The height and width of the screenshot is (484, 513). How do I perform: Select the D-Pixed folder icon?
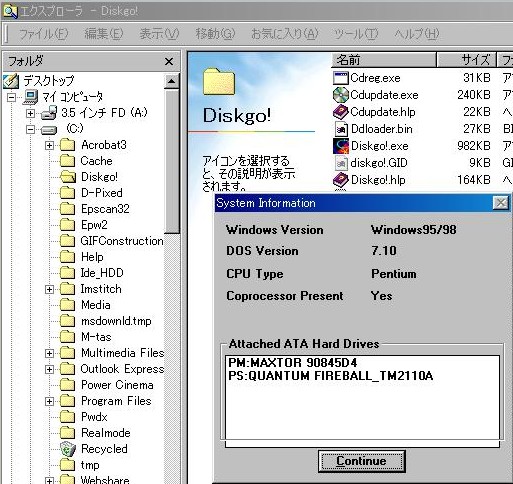pos(68,193)
